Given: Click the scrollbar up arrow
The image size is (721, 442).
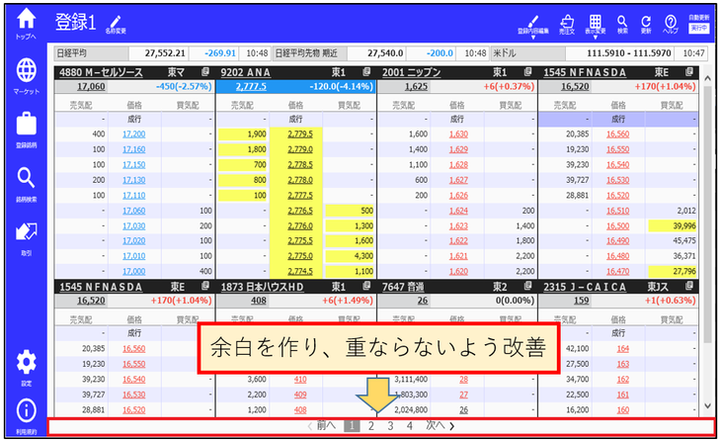Looking at the screenshot, I should (x=708, y=78).
